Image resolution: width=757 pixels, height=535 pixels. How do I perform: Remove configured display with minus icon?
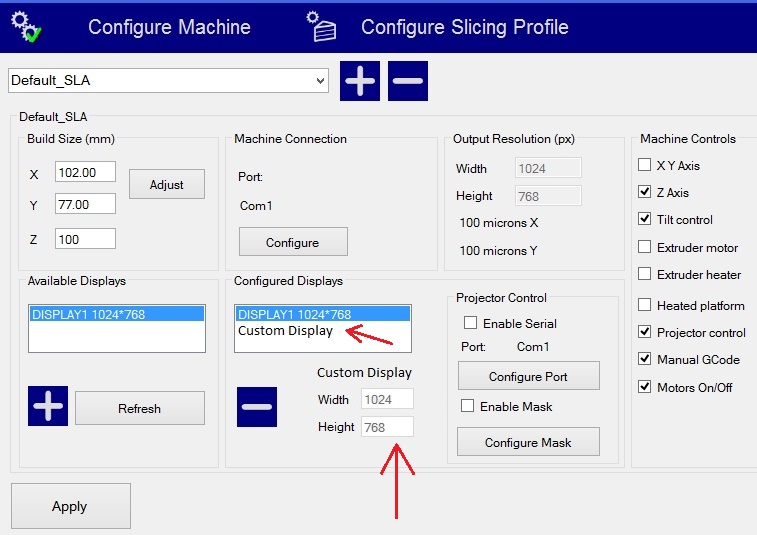click(x=257, y=407)
